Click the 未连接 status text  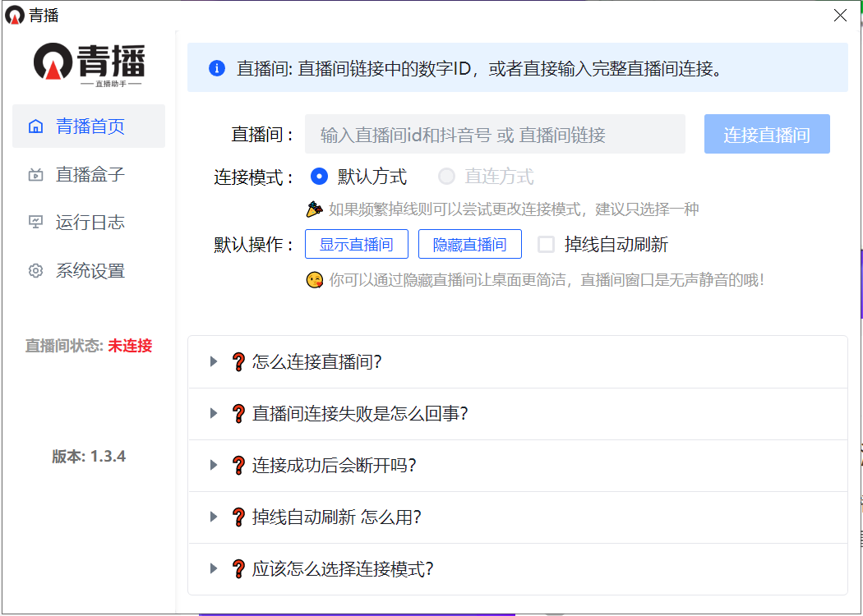click(x=130, y=346)
